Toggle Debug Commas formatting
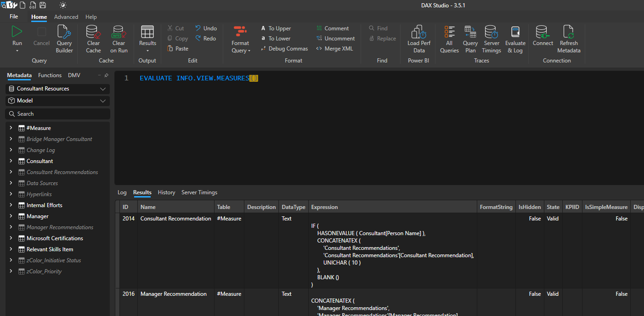Screen dimensions: 644x316 tap(284, 48)
